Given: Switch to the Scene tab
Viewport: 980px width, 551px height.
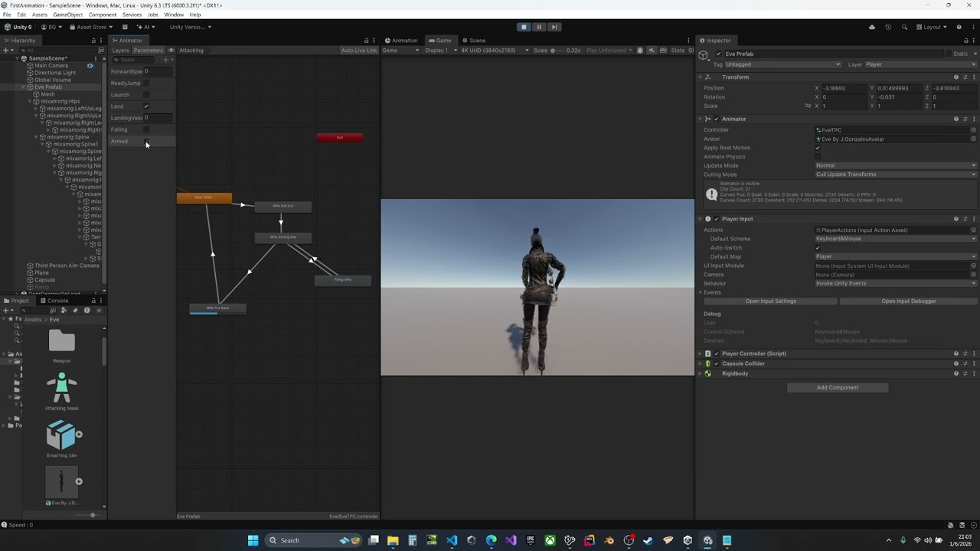Looking at the screenshot, I should [474, 41].
